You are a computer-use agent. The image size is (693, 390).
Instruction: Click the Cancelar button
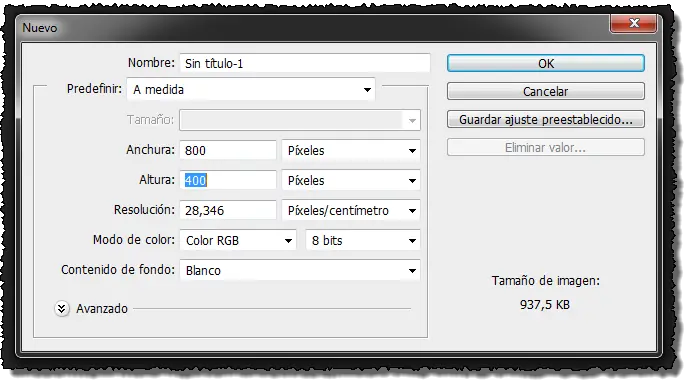pyautogui.click(x=545, y=92)
